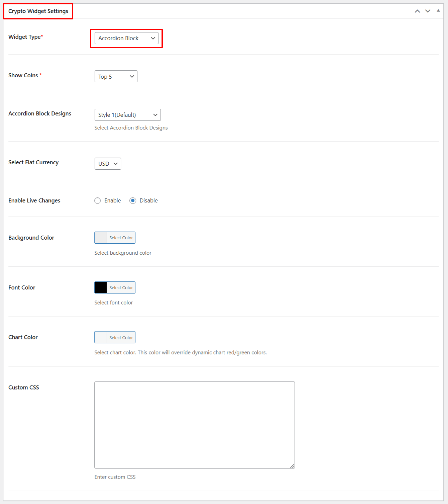This screenshot has height=504, width=448.
Task: Click inside the Custom CSS text area
Action: 194,424
